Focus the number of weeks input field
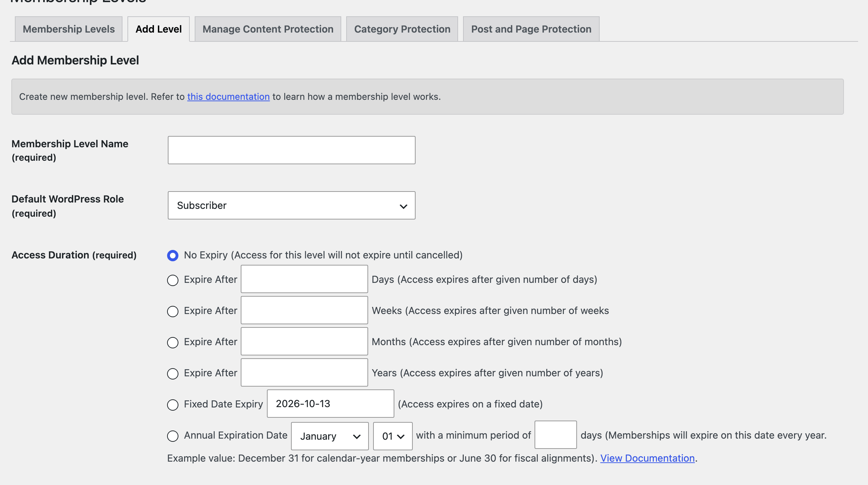Image resolution: width=868 pixels, height=485 pixels. click(x=304, y=310)
